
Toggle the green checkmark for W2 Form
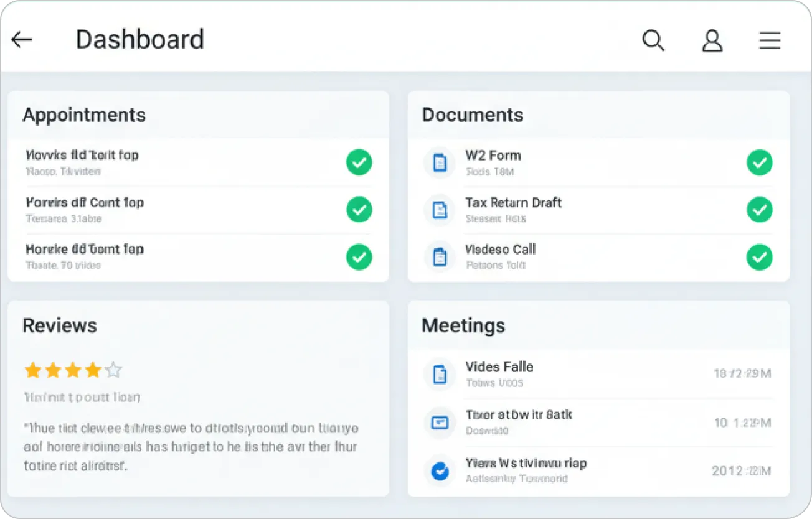(x=759, y=162)
